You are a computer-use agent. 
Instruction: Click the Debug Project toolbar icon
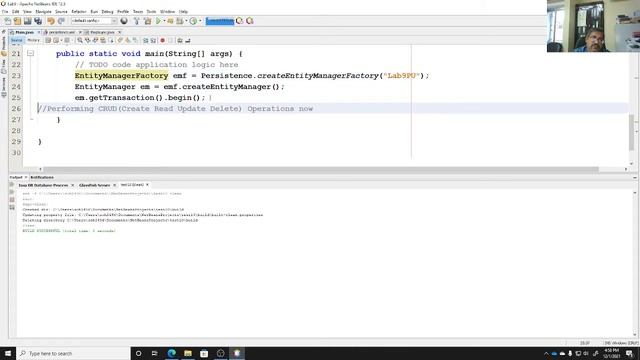pos(170,21)
